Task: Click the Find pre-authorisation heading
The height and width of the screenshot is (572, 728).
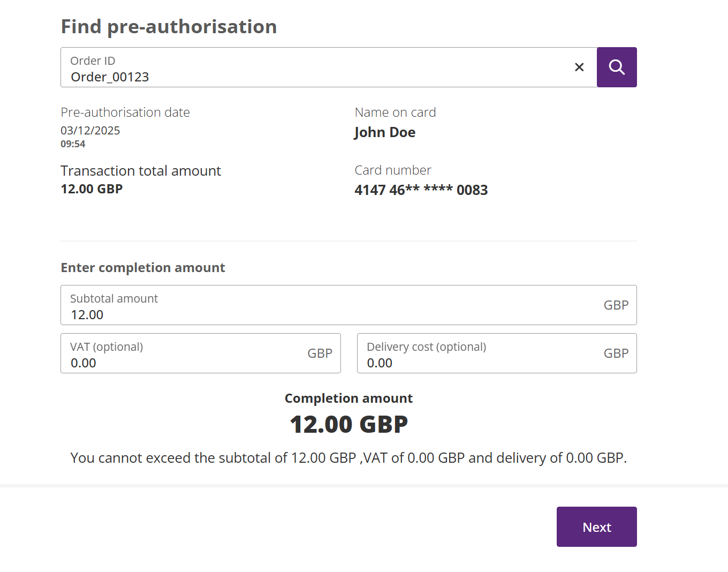Action: coord(169,27)
